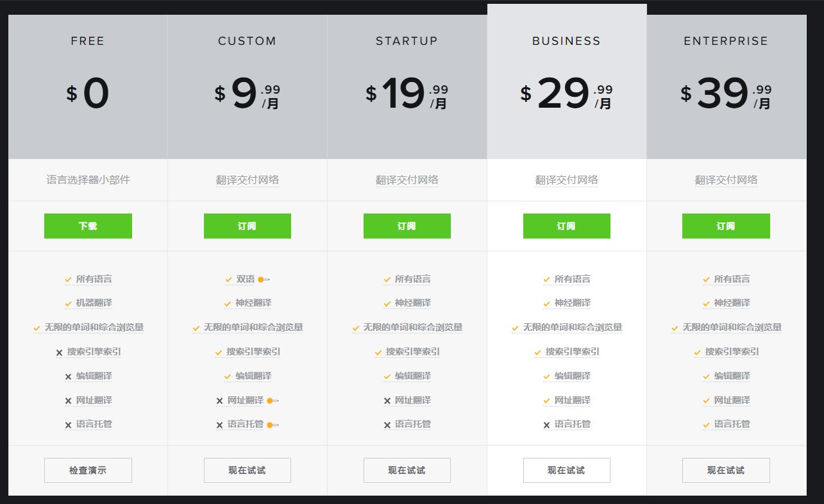Click 检查演示 in the FREE column

(x=88, y=470)
